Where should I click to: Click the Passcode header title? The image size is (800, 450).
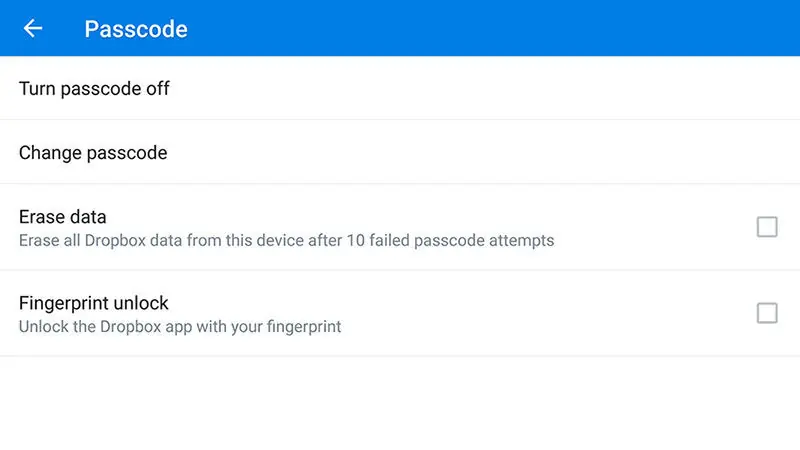point(136,28)
